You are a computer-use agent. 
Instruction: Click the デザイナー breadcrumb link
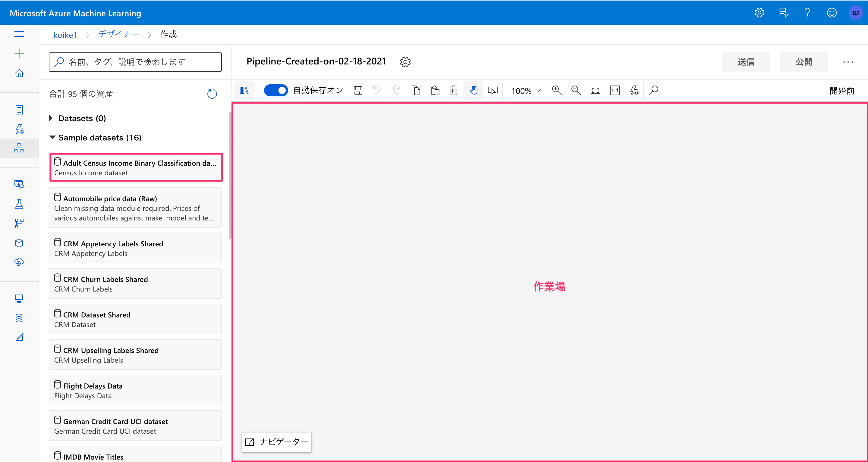coord(119,34)
